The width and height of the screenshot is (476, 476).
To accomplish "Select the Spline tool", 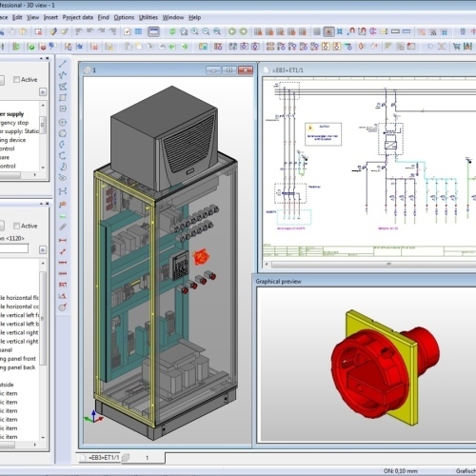I will (63, 191).
